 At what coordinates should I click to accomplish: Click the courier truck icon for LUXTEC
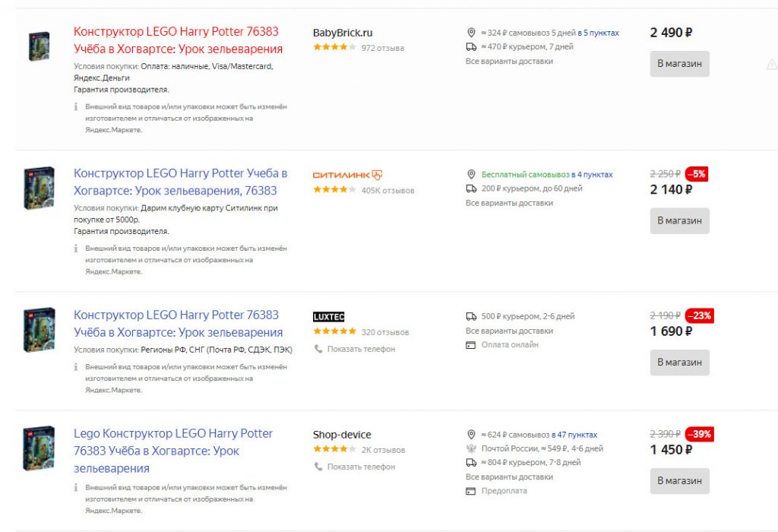[x=471, y=316]
